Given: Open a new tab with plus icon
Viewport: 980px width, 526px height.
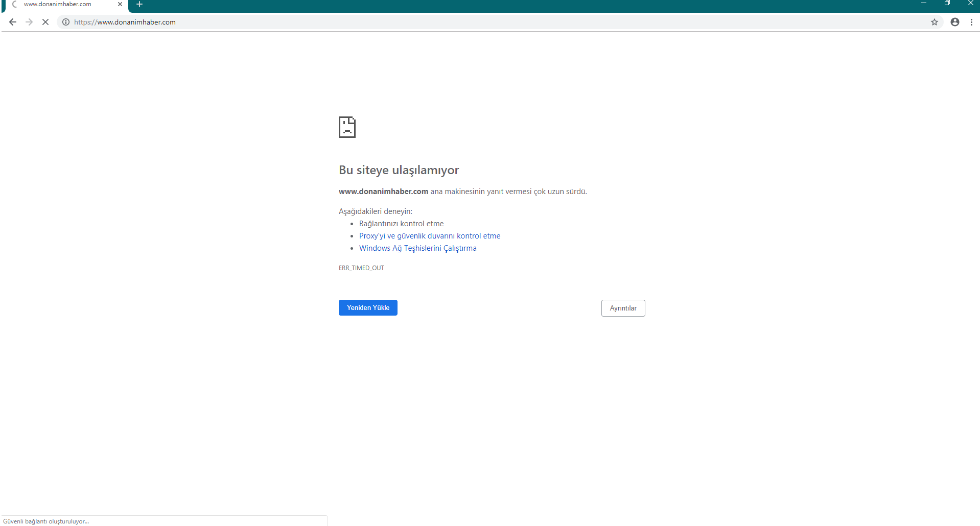Looking at the screenshot, I should pyautogui.click(x=139, y=4).
